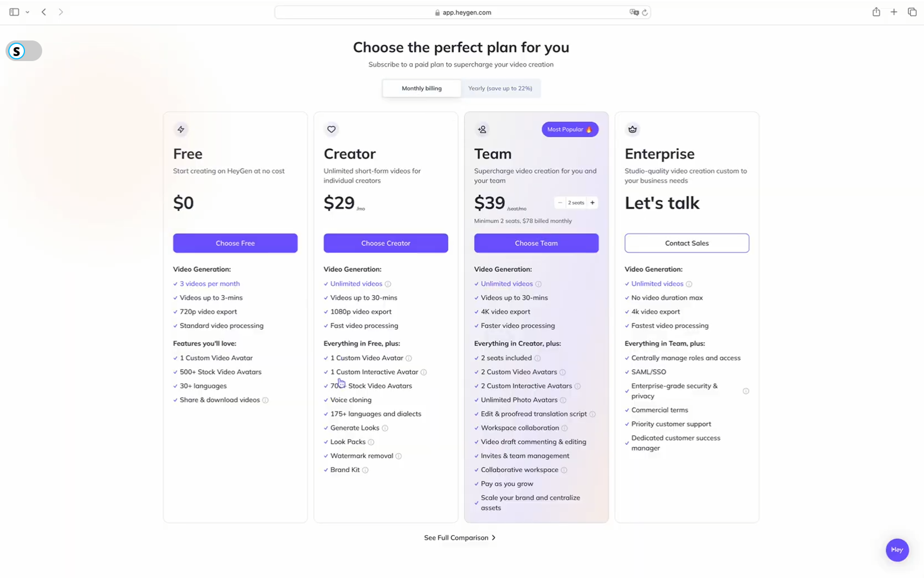The width and height of the screenshot is (924, 578).
Task: Click info icon for Enterprise-grade security & privacy
Action: 746,391
